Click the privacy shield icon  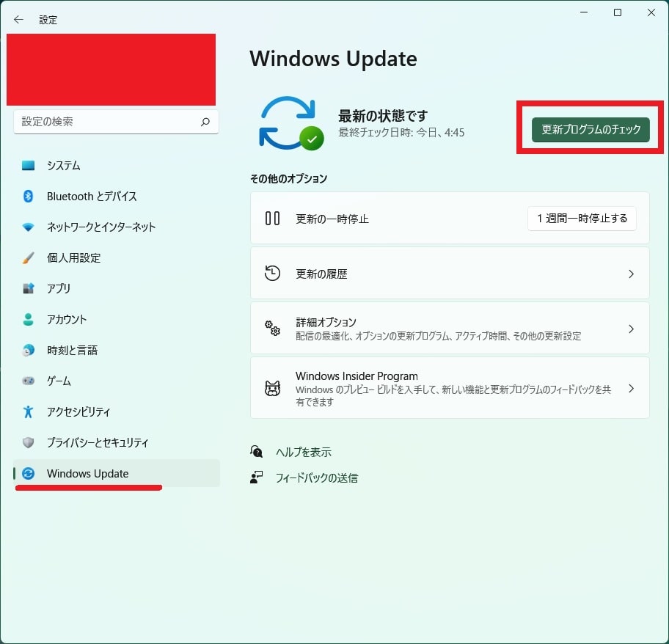(x=28, y=442)
